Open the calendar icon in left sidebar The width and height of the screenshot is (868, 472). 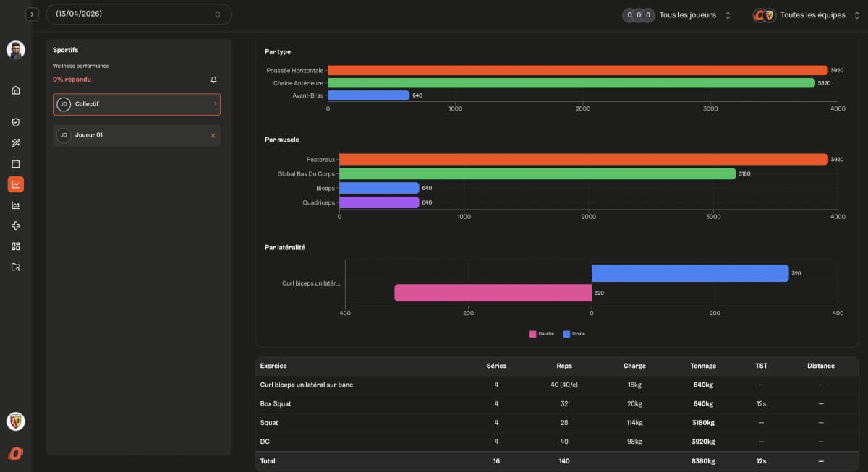click(x=14, y=163)
